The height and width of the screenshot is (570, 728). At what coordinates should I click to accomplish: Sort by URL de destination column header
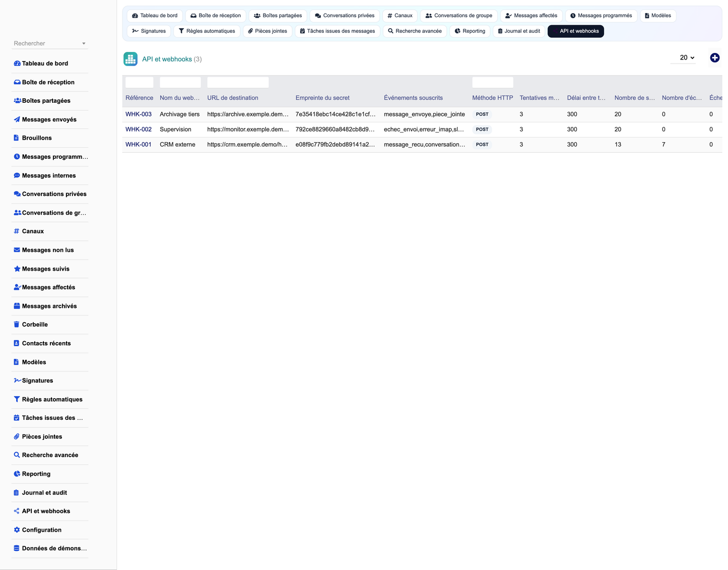[x=233, y=98]
